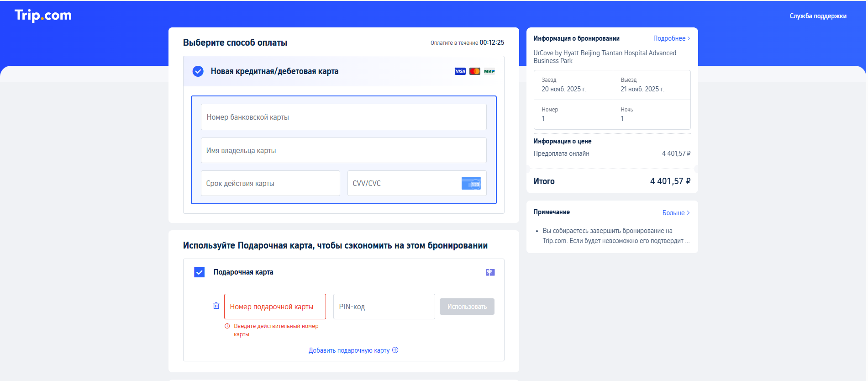Focus the gift card number field
The height and width of the screenshot is (381, 868).
(275, 307)
